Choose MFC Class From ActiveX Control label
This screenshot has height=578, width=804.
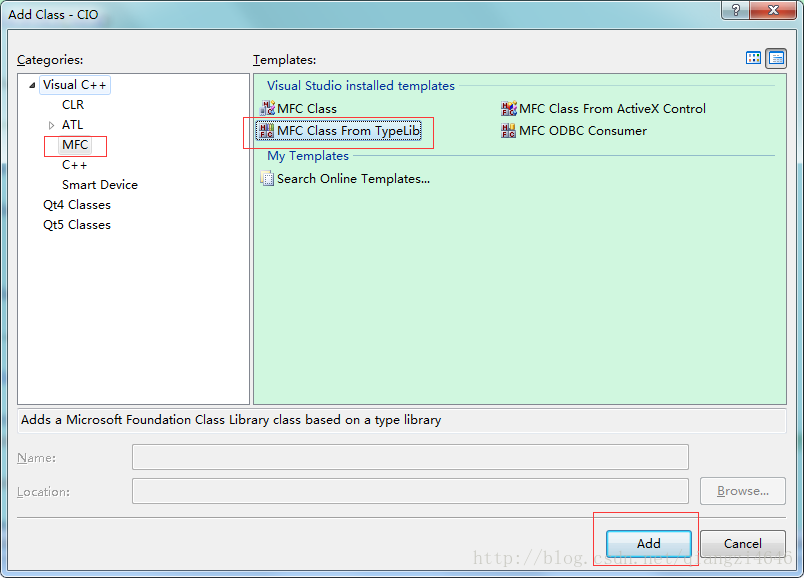pos(612,109)
